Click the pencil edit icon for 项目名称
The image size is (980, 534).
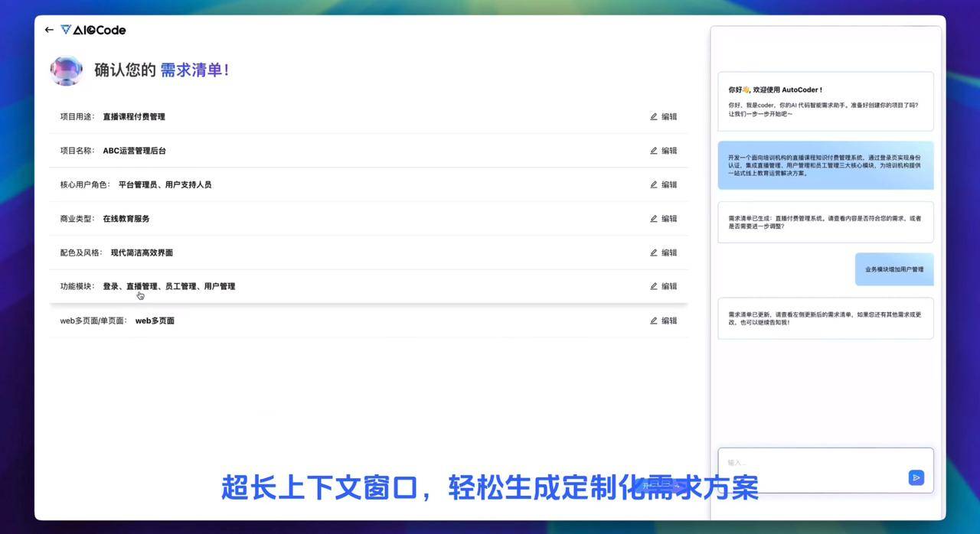pyautogui.click(x=654, y=150)
